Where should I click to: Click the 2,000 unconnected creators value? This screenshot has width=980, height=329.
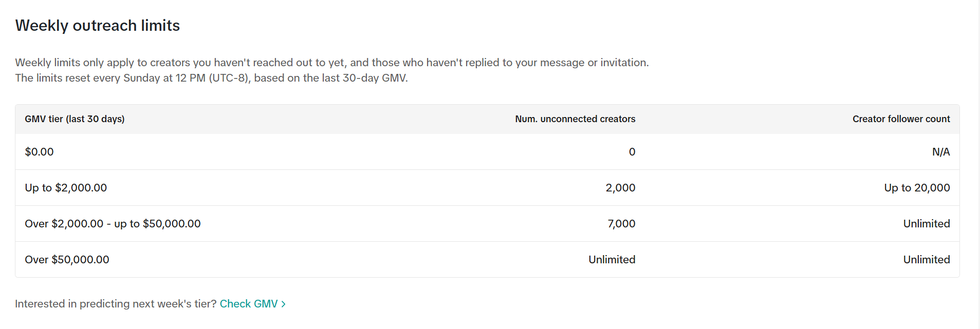[x=620, y=188]
